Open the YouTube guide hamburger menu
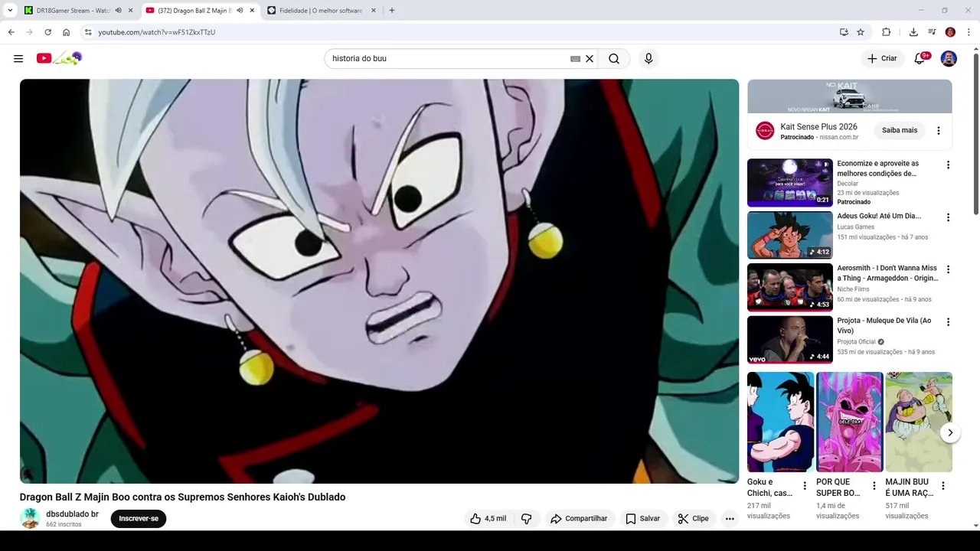Viewport: 980px width, 551px height. (18, 58)
